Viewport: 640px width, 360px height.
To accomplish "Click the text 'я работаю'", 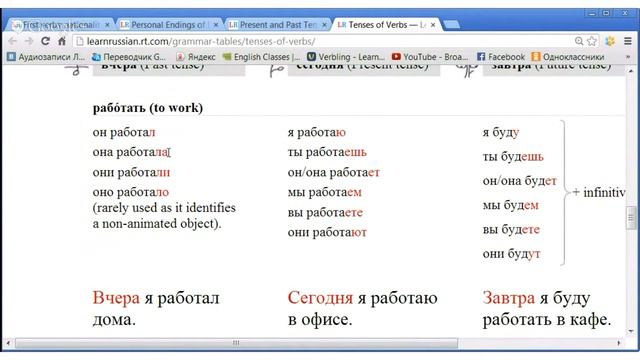I will (x=317, y=132).
